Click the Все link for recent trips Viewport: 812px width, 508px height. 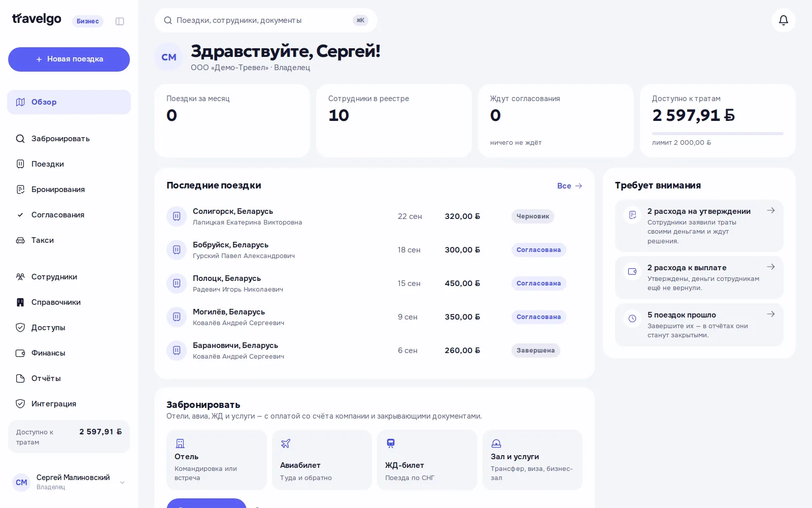pyautogui.click(x=569, y=186)
